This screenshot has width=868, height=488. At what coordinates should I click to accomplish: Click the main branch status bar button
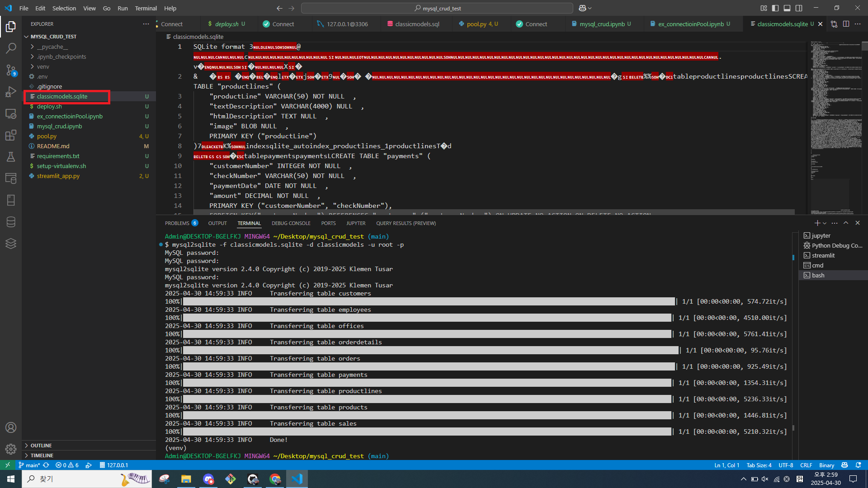(x=29, y=465)
